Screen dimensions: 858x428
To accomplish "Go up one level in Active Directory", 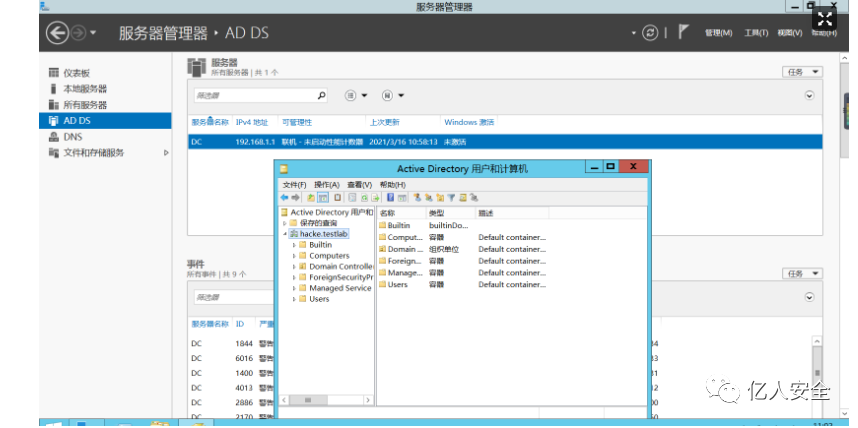I will point(311,198).
